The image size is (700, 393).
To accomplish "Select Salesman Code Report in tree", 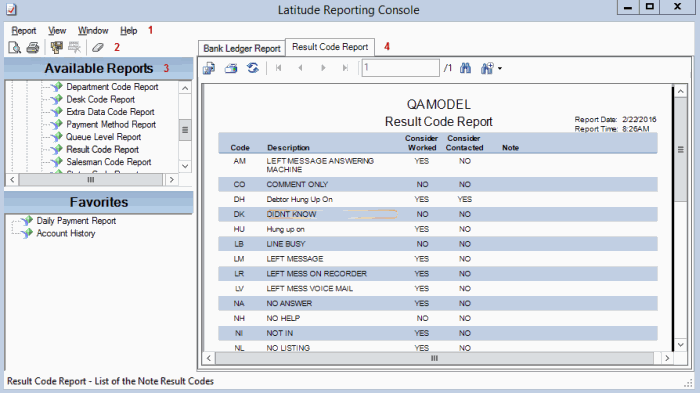I will click(109, 162).
